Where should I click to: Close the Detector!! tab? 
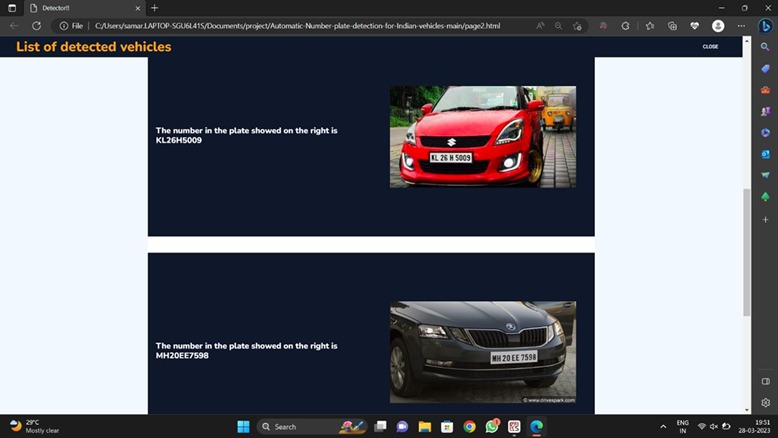pyautogui.click(x=137, y=8)
